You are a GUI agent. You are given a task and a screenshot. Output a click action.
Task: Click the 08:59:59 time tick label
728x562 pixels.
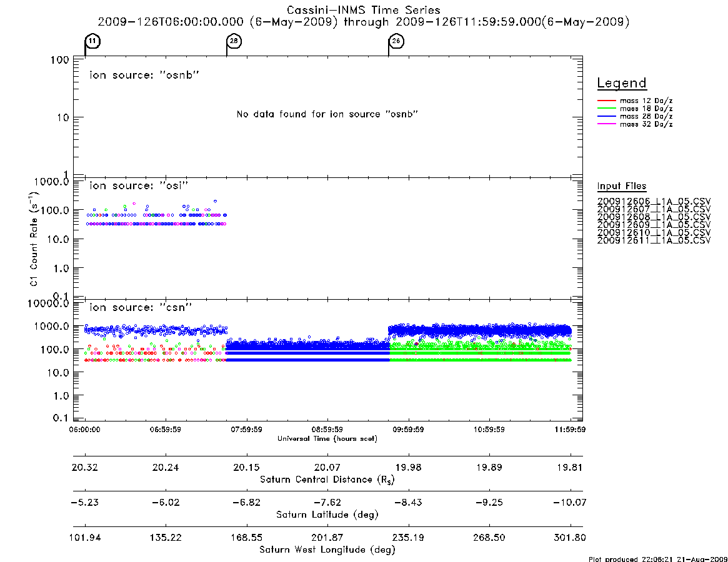(x=327, y=430)
